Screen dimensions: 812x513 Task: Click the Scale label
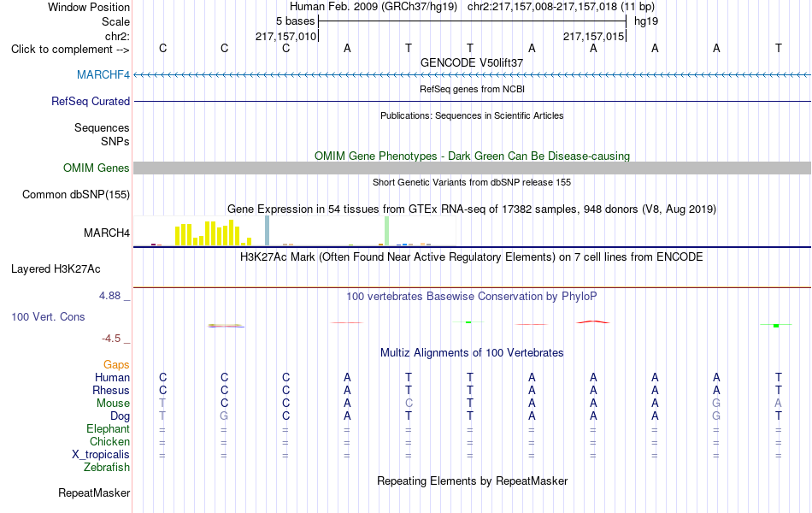[x=116, y=21]
